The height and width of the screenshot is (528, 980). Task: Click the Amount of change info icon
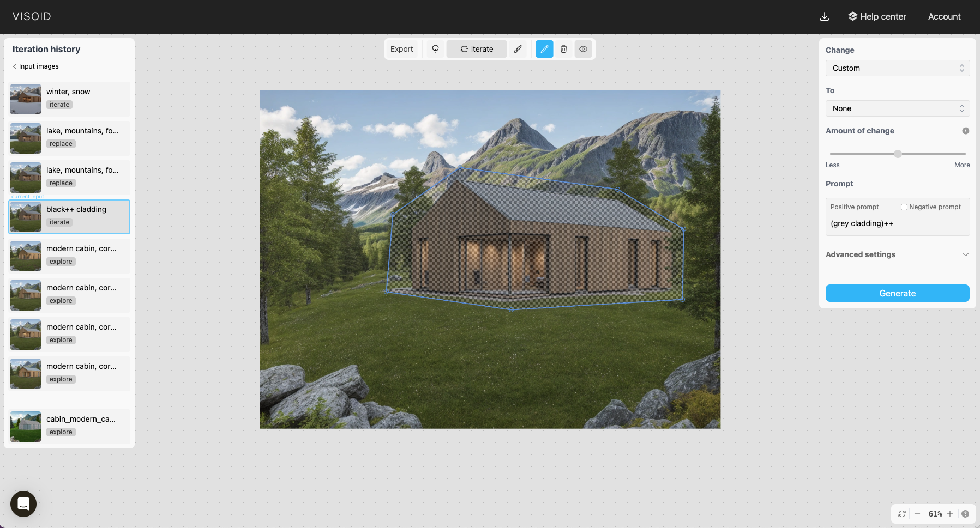coord(965,131)
